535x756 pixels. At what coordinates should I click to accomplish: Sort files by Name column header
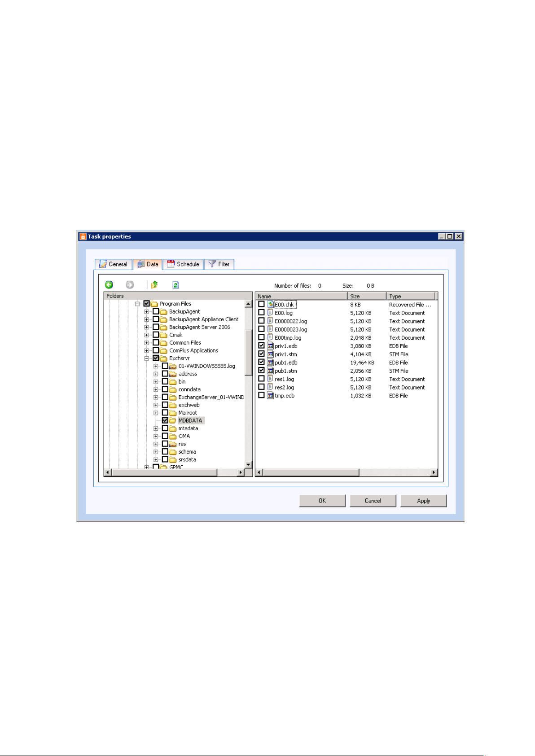tap(301, 296)
